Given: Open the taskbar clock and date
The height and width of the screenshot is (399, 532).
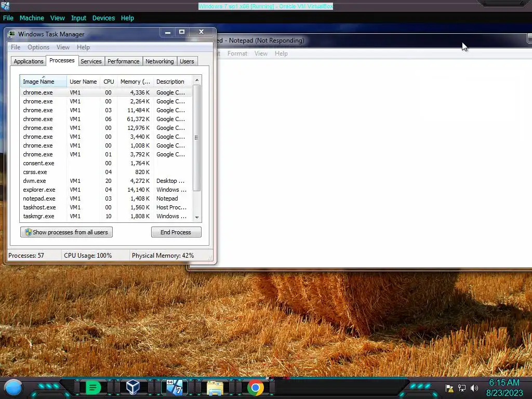Looking at the screenshot, I should pyautogui.click(x=504, y=388).
